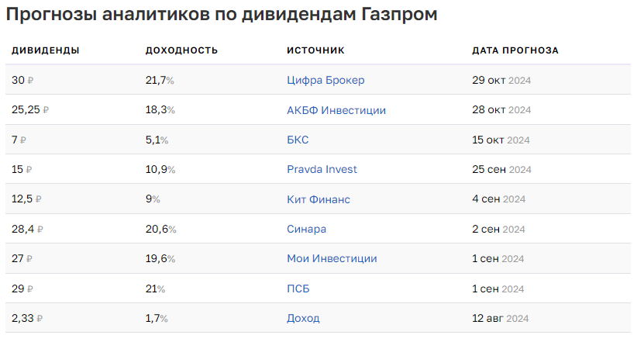Click the 29 окт 2024 forecast date
This screenshot has width=644, height=342.
click(x=501, y=81)
